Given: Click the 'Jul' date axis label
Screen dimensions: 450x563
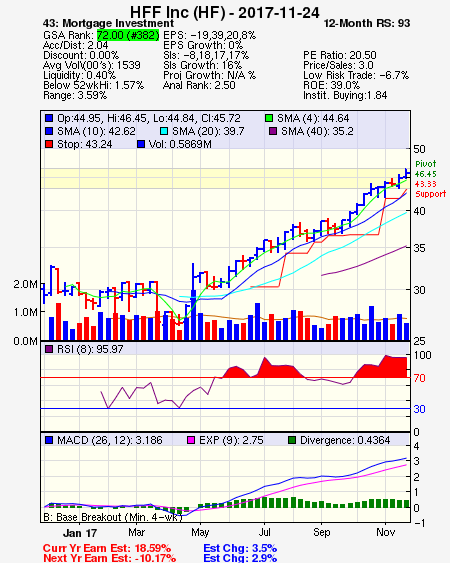Looking at the screenshot, I should 264,532.
